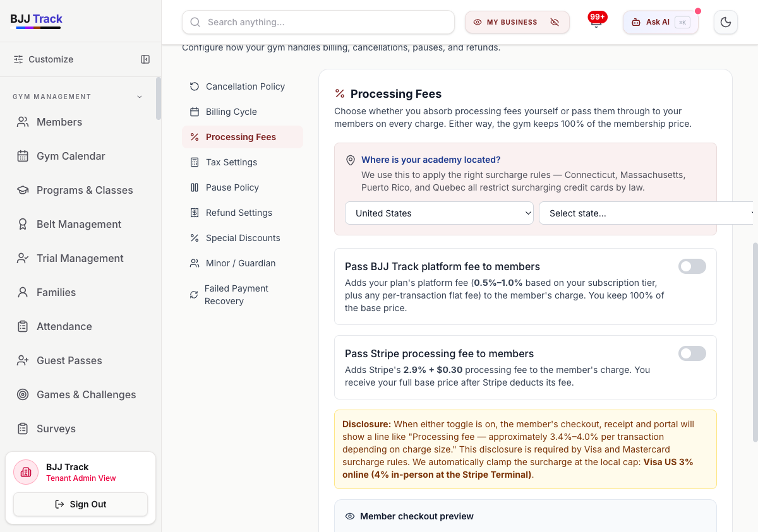
Task: Click the Sign Out button
Action: pos(80,504)
